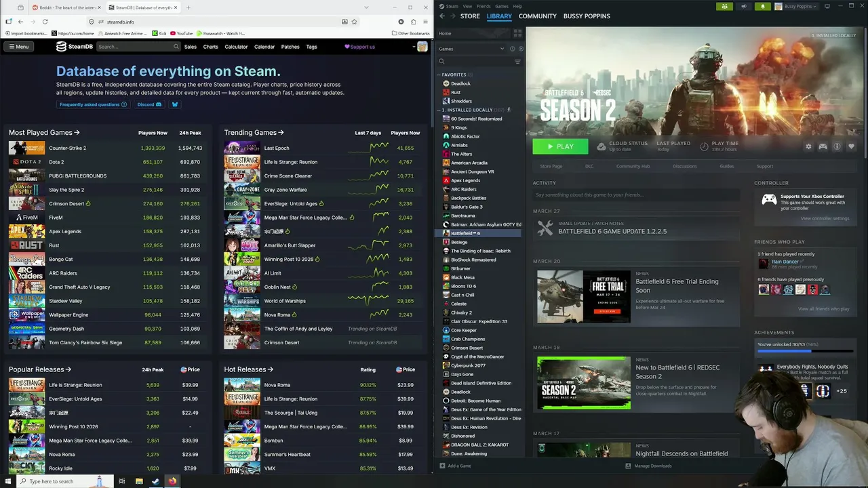The width and height of the screenshot is (868, 488).
Task: Open SteamDB Menu button
Action: click(x=18, y=47)
